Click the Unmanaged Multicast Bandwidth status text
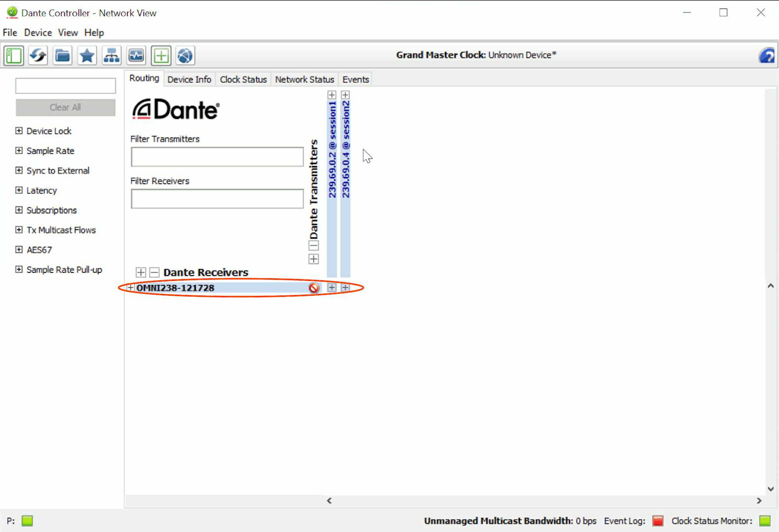The width and height of the screenshot is (779, 532). 510,521
